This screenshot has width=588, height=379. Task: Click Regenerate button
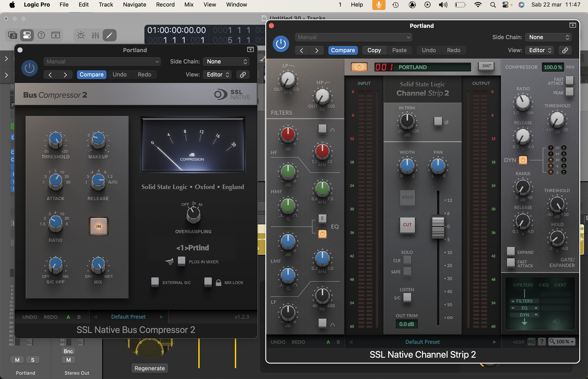pyautogui.click(x=149, y=368)
